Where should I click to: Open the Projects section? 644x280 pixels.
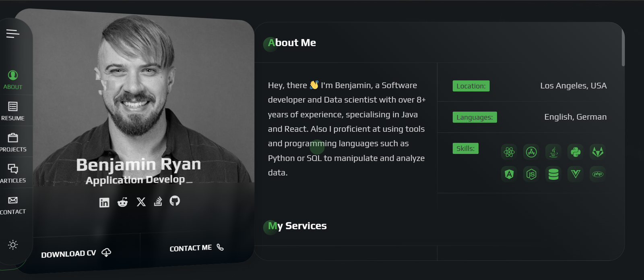tap(13, 142)
